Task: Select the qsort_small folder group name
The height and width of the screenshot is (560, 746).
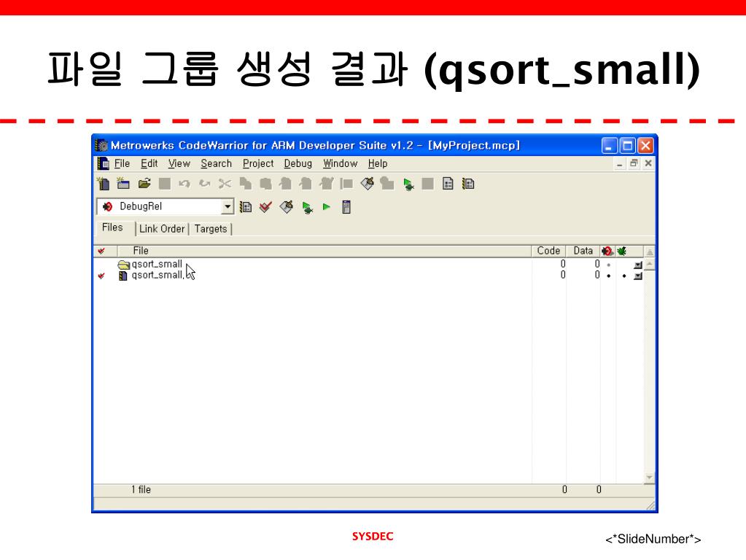Action: pyautogui.click(x=157, y=264)
